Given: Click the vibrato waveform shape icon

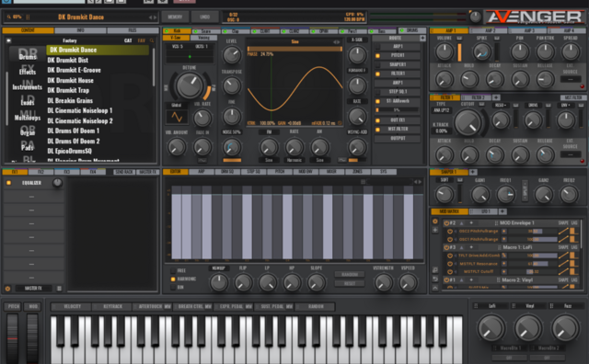Looking at the screenshot, I should tap(177, 117).
